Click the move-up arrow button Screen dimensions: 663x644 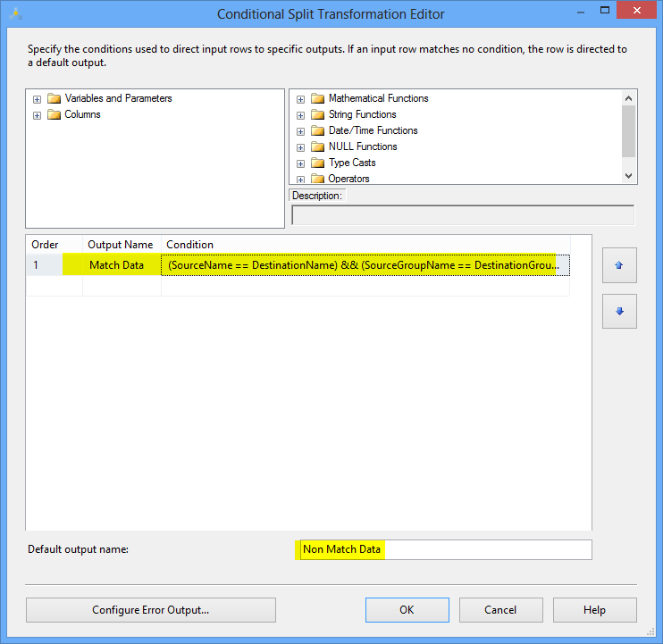tap(619, 265)
